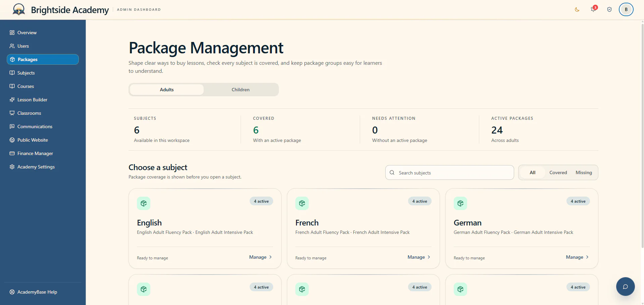Click the Academy Settings gear icon
The image size is (644, 305).
[12, 167]
